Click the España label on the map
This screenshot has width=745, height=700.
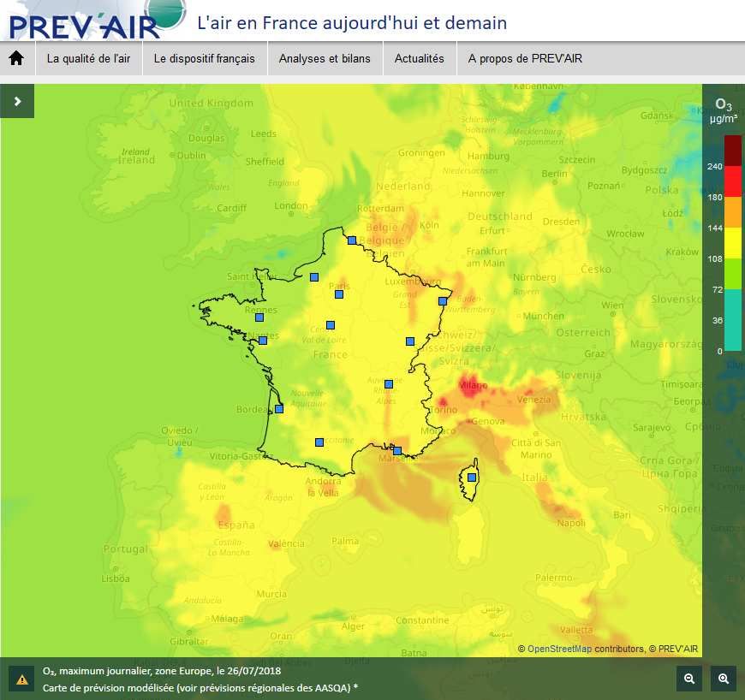click(236, 525)
